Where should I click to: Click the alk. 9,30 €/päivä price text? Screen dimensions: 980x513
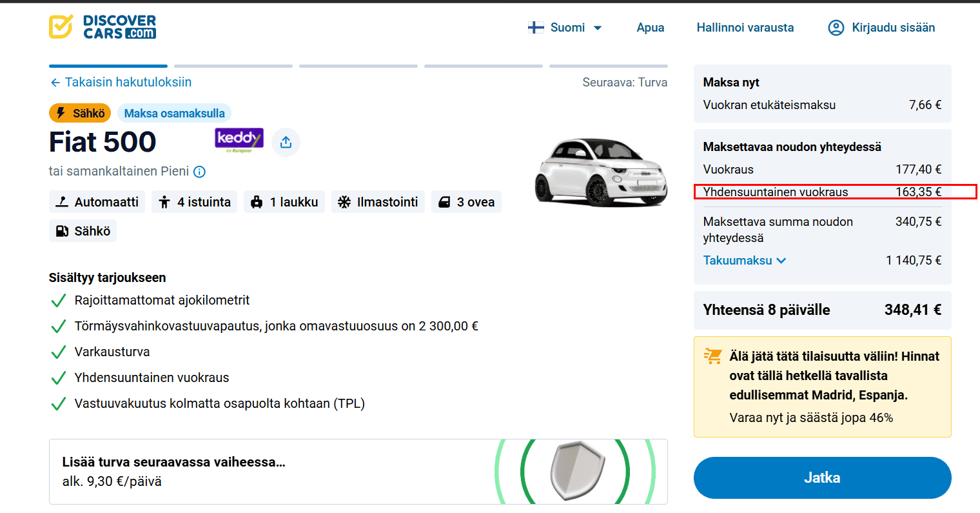point(112,481)
